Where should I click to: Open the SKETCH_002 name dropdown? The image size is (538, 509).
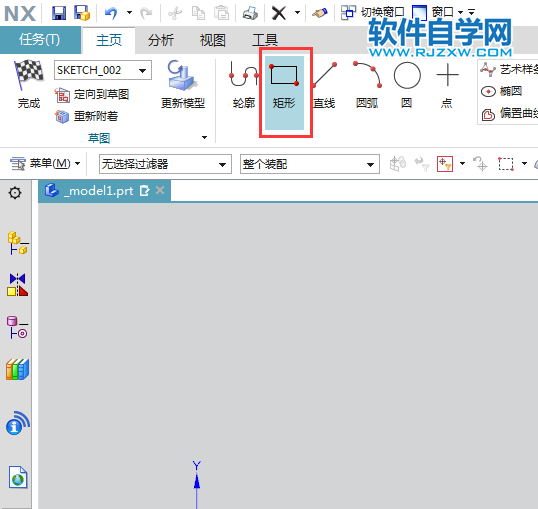142,71
